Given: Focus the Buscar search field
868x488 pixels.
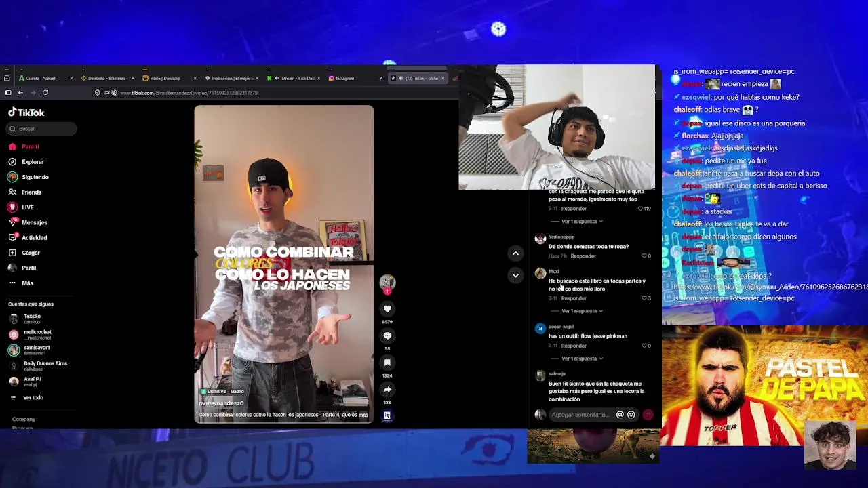Looking at the screenshot, I should coord(42,129).
